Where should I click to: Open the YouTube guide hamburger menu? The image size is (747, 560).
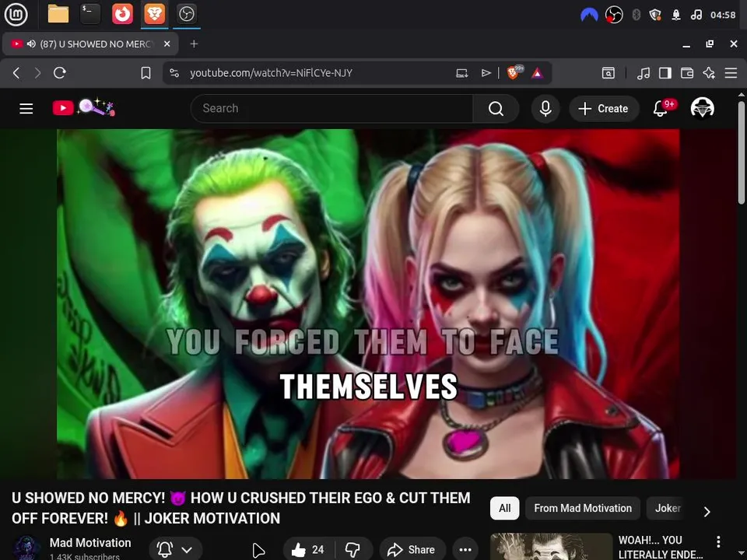point(26,109)
